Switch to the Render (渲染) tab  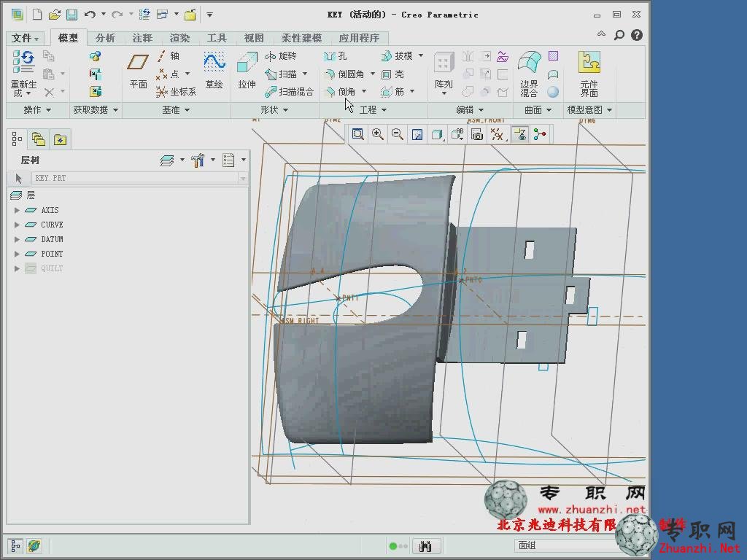click(x=179, y=38)
